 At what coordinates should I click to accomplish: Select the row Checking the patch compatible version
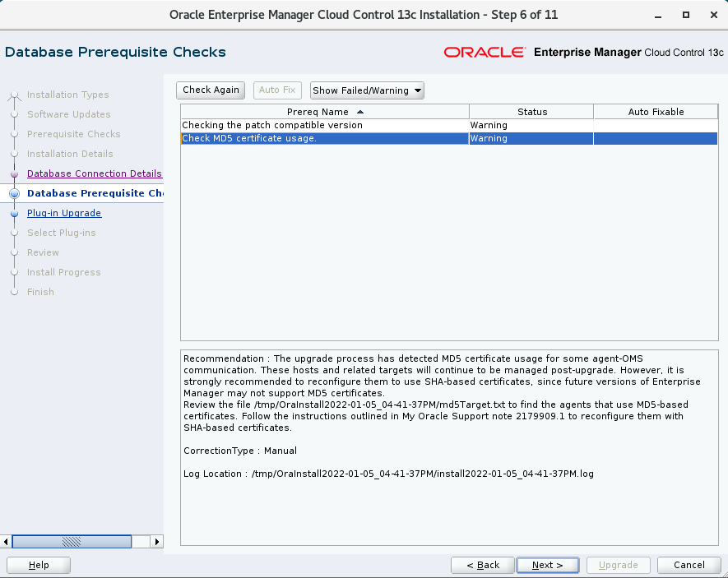tap(449, 125)
